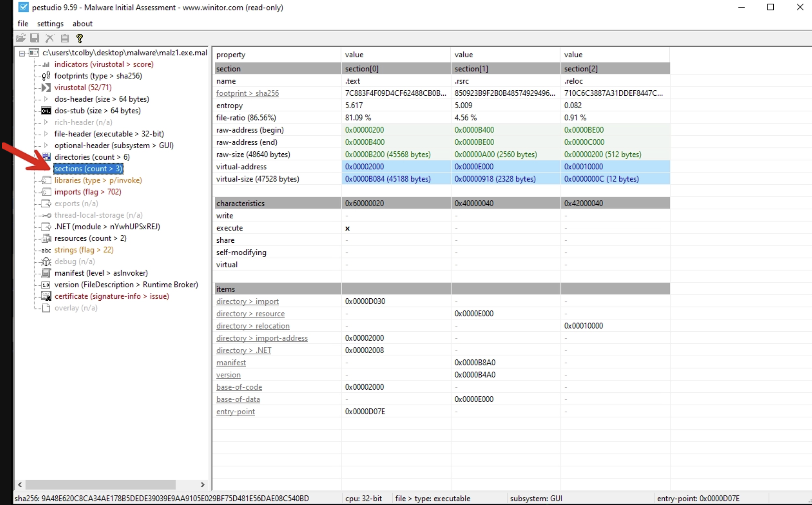Follow the directory > .NET link
This screenshot has width=812, height=505.
[244, 350]
